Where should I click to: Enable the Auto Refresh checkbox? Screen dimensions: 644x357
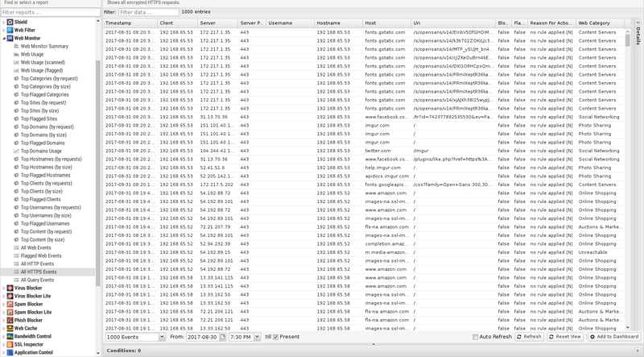[476, 337]
